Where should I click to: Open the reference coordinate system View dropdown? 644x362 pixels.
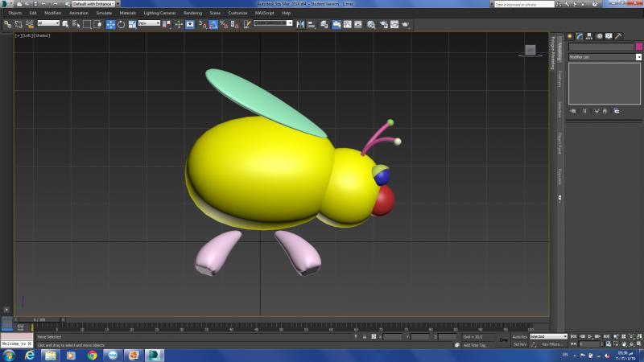point(149,24)
